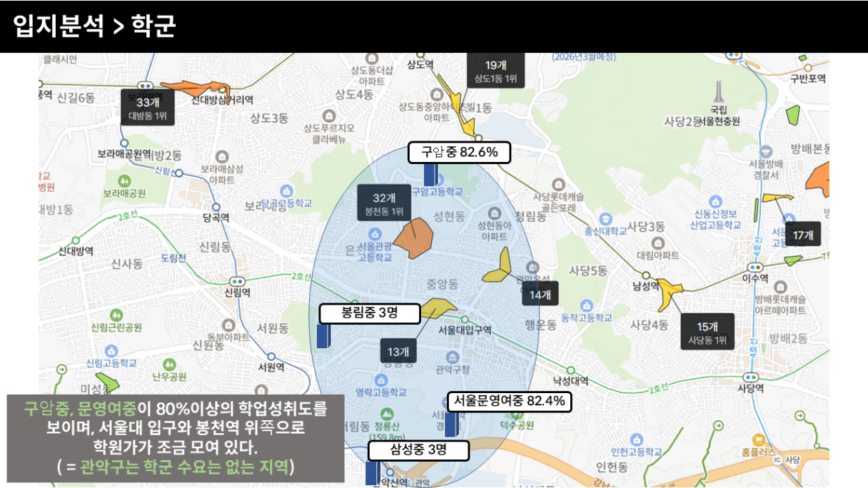Select the 13개 dark count label
Image resolution: width=868 pixels, height=488 pixels.
(398, 351)
